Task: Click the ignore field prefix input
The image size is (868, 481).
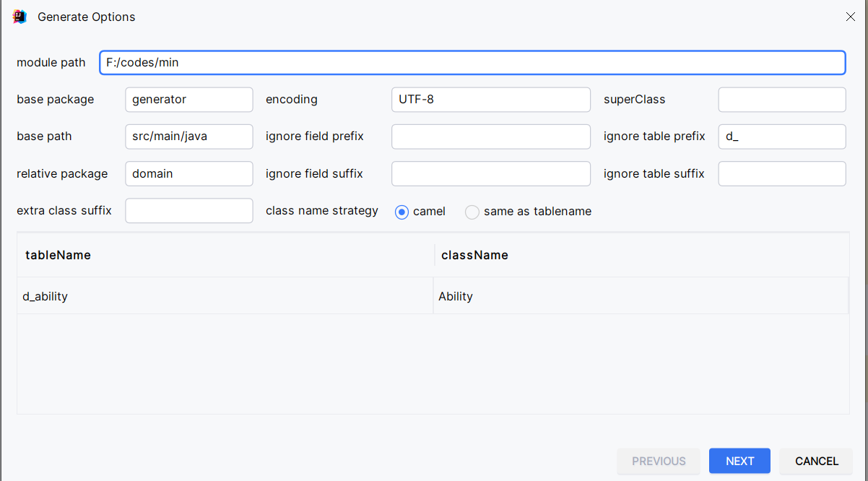Action: [491, 136]
